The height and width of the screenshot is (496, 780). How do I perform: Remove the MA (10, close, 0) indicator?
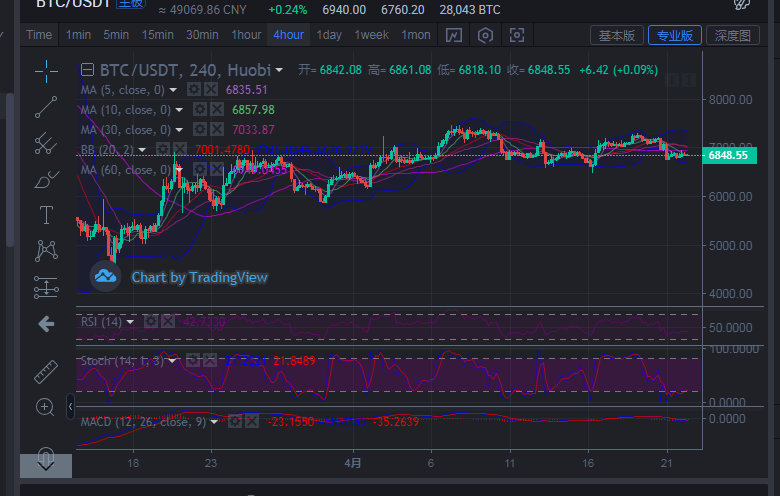click(217, 109)
